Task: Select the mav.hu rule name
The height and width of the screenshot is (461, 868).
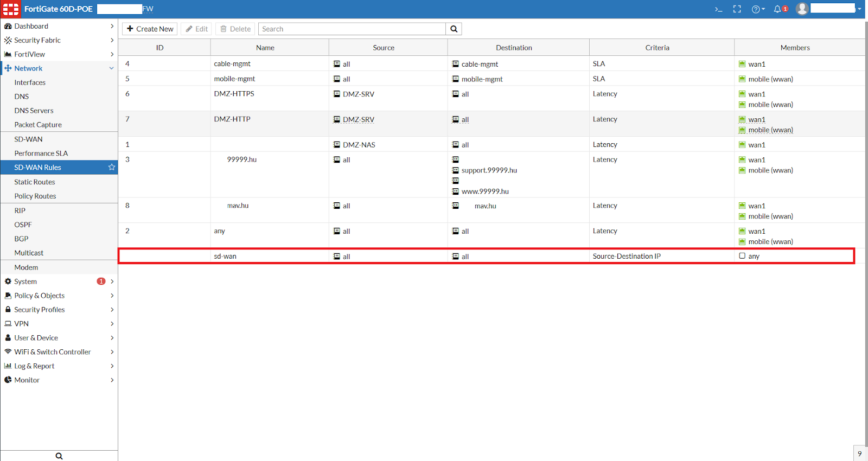Action: (x=238, y=206)
